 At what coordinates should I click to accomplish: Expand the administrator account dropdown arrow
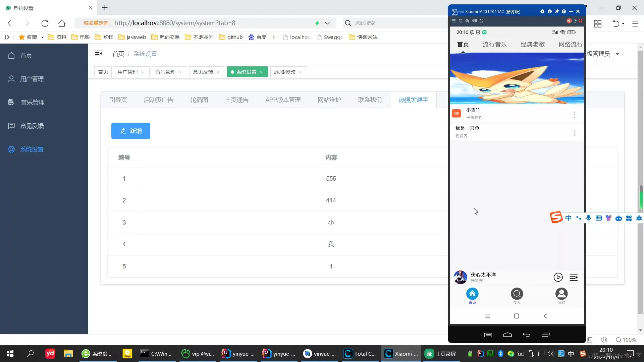pyautogui.click(x=617, y=54)
